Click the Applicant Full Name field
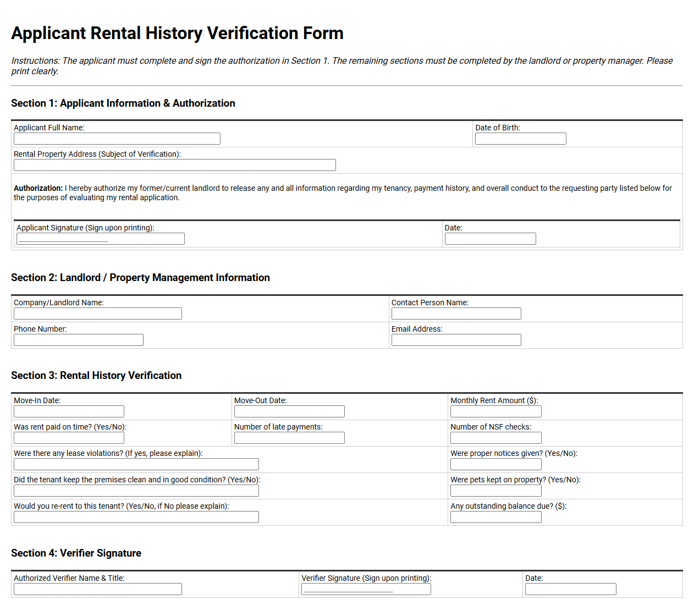 tap(117, 139)
